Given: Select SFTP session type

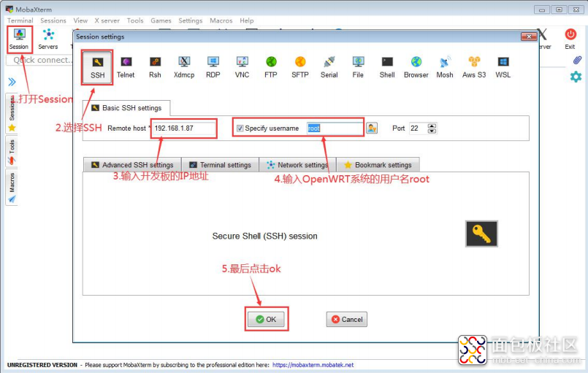Looking at the screenshot, I should 300,67.
